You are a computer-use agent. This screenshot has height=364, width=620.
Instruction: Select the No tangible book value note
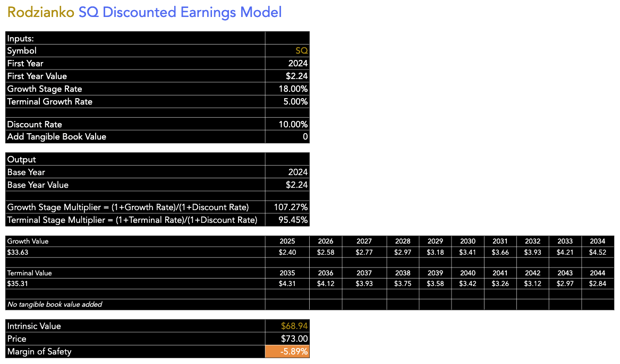point(55,305)
